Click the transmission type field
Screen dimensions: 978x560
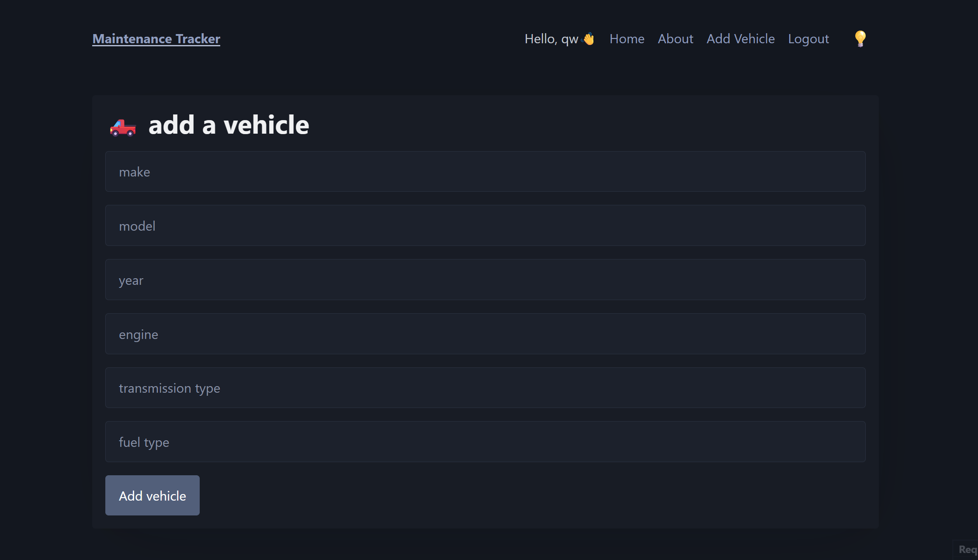[x=485, y=388]
